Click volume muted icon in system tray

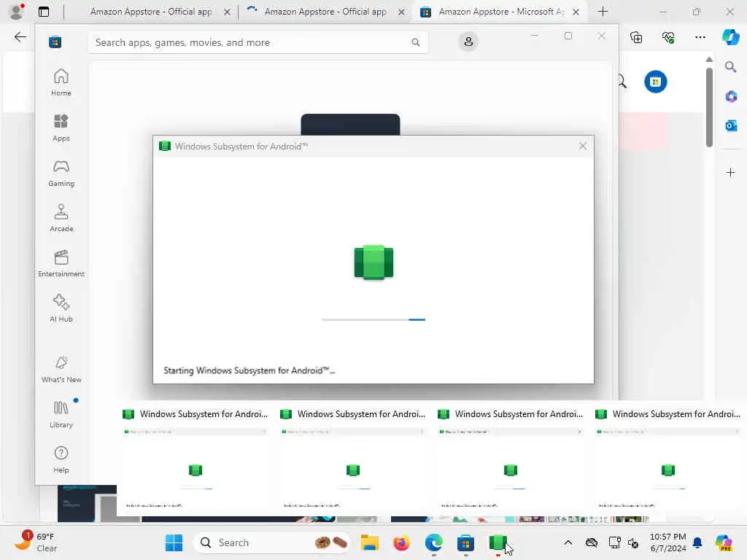click(633, 542)
